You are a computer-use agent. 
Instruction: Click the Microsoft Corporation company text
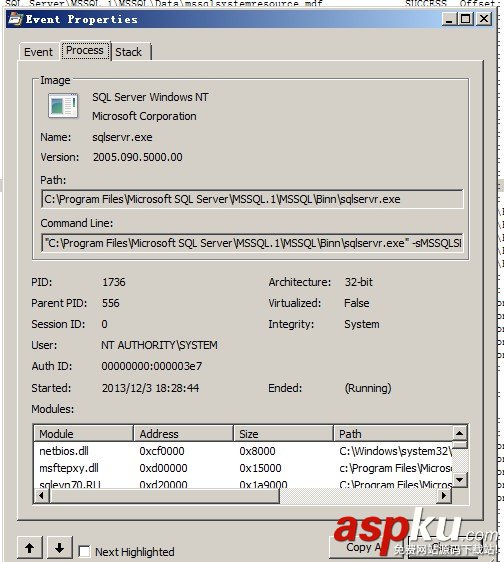point(144,116)
